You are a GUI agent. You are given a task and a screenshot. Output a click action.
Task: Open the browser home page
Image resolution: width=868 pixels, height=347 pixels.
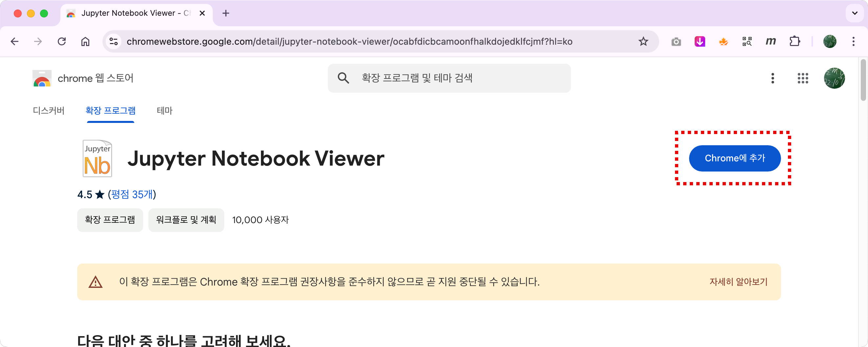pos(85,41)
